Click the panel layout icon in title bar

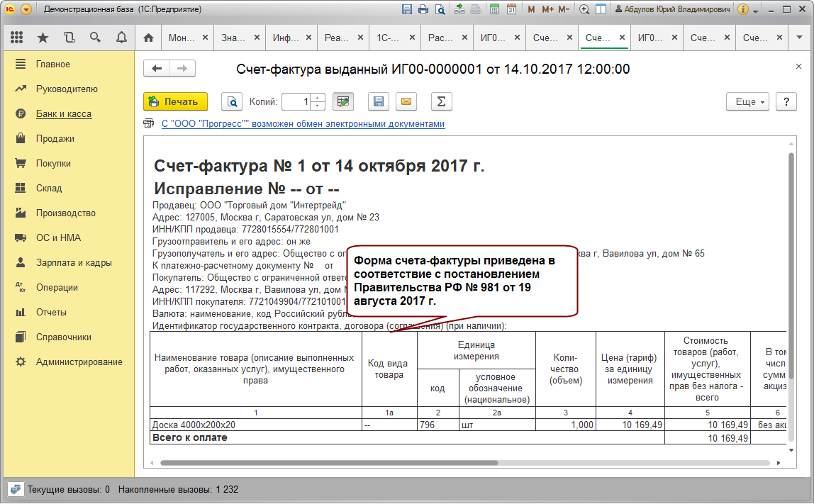pyautogui.click(x=601, y=9)
